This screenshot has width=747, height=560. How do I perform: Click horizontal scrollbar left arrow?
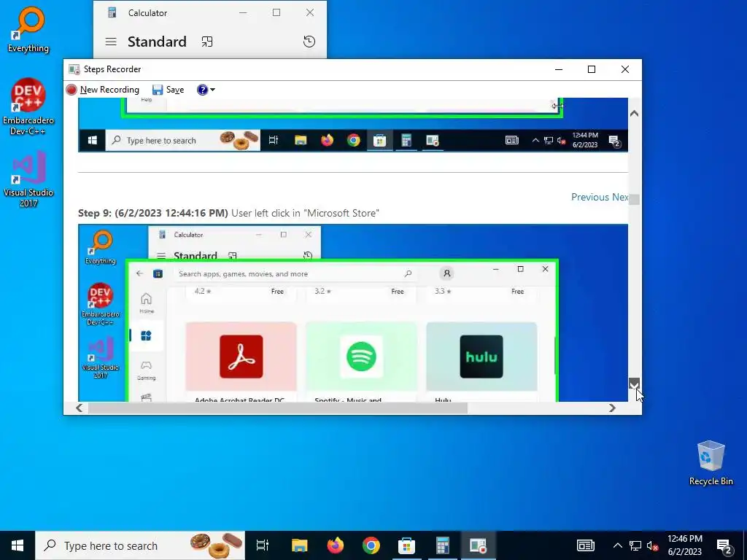(79, 408)
